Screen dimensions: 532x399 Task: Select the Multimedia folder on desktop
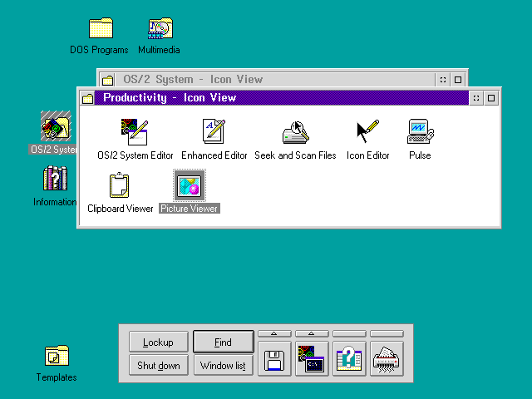coord(160,28)
